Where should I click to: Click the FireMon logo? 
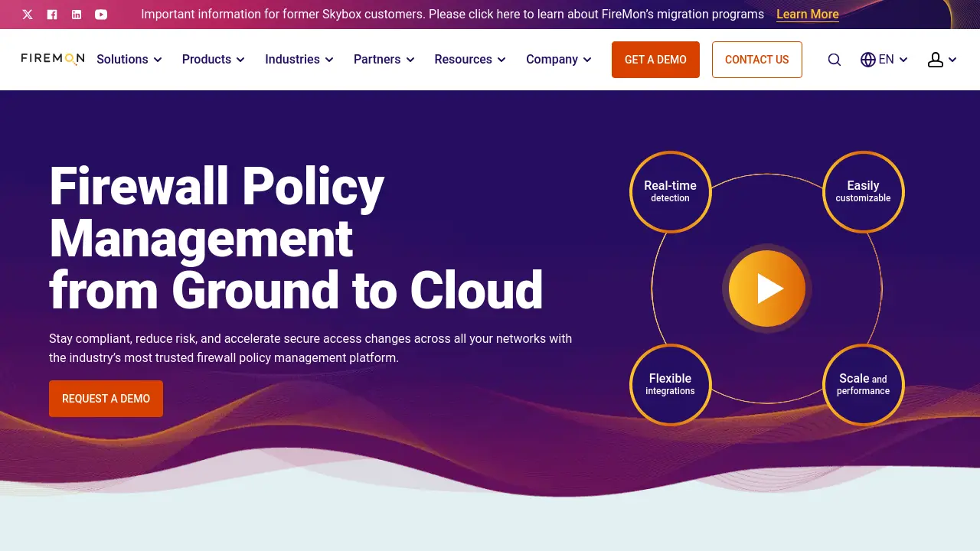click(x=52, y=58)
